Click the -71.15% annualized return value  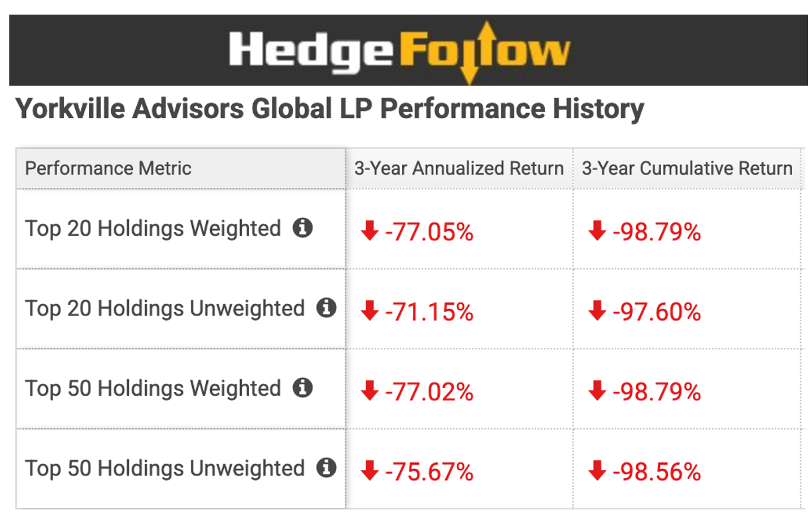[x=429, y=312]
